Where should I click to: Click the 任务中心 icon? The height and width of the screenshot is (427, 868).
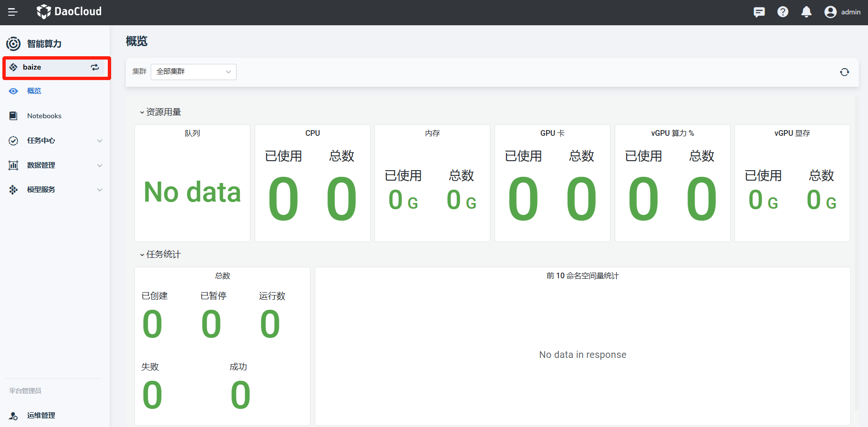coord(13,141)
